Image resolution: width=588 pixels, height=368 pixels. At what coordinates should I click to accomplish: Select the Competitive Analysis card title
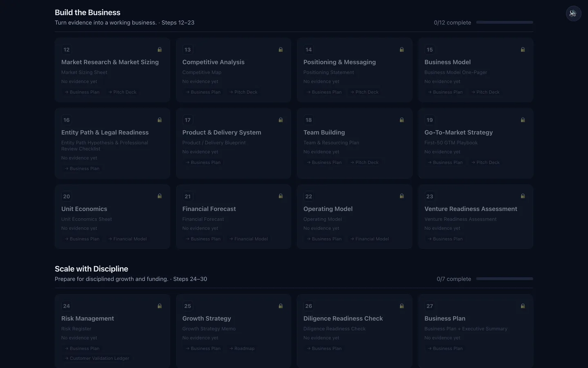[213, 62]
